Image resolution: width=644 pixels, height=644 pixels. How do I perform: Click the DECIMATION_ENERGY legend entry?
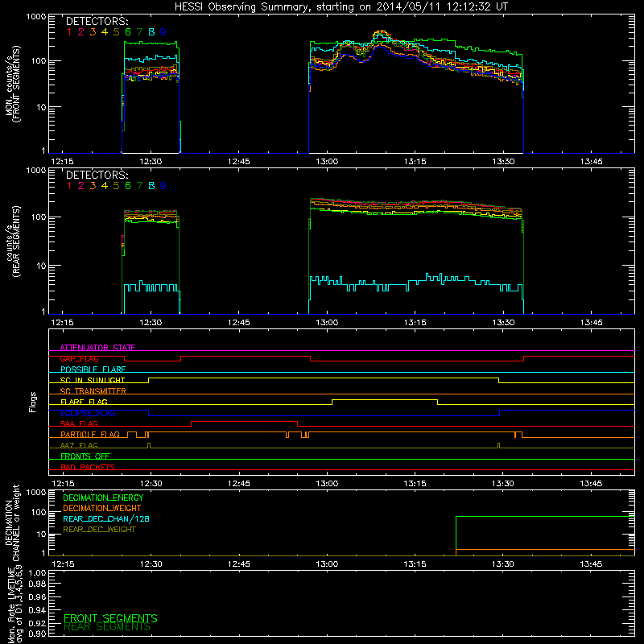coord(103,497)
